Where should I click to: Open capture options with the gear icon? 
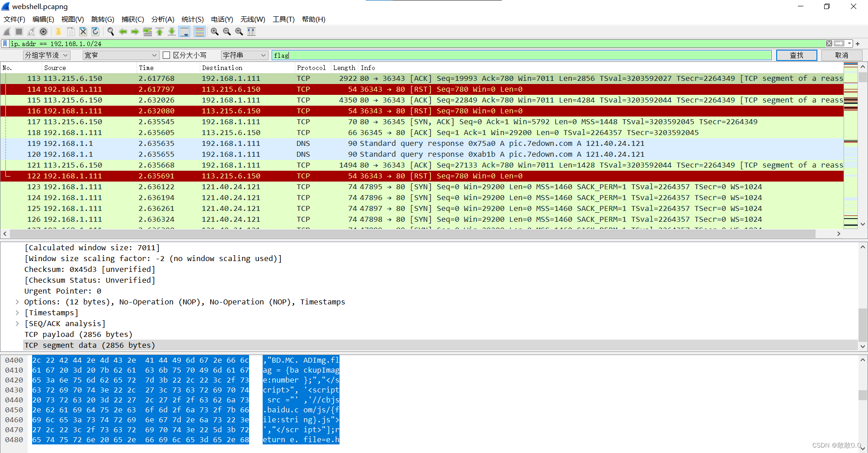pos(43,32)
